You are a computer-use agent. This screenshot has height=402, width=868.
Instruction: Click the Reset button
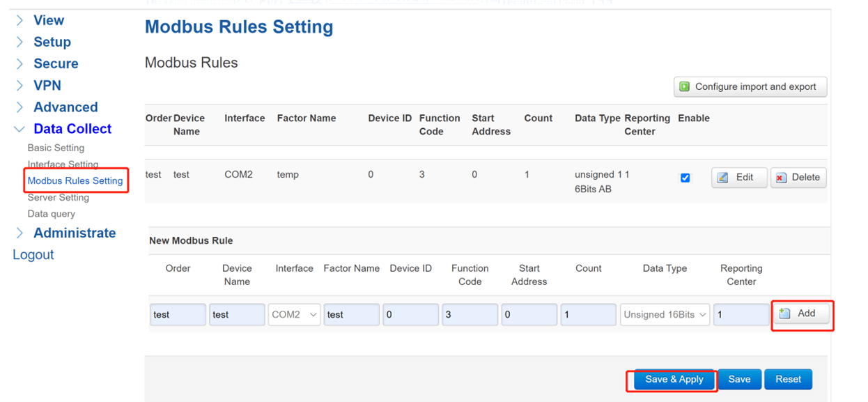788,380
